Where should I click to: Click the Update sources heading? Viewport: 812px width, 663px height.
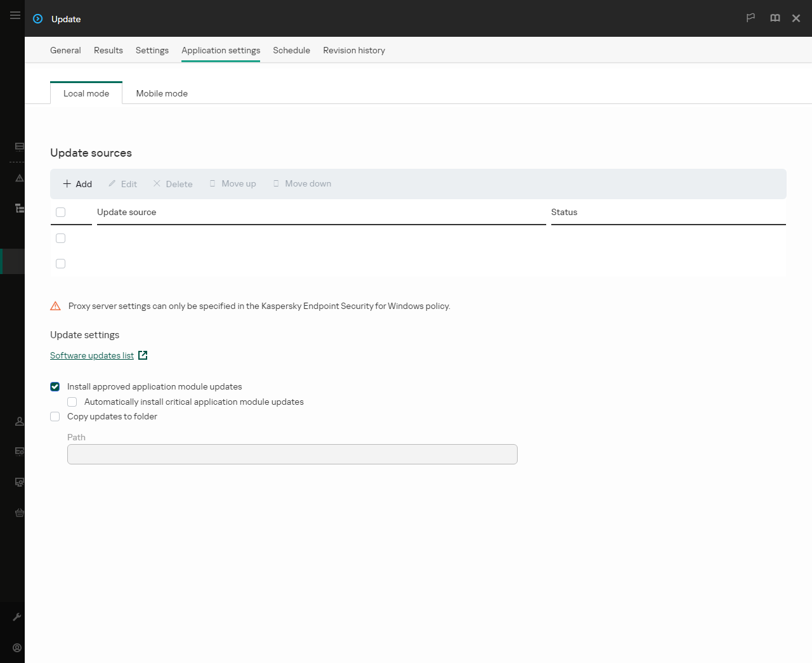tap(91, 153)
